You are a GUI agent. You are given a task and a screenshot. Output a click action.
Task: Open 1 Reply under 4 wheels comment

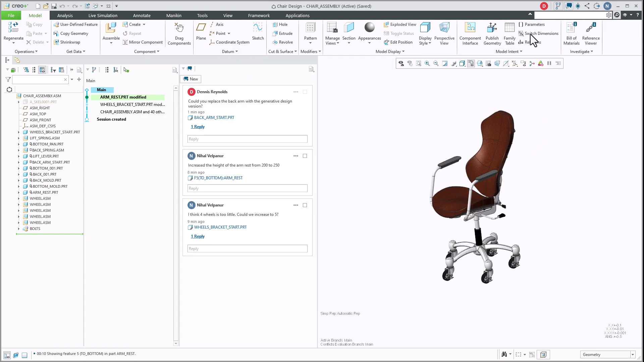[x=198, y=236]
